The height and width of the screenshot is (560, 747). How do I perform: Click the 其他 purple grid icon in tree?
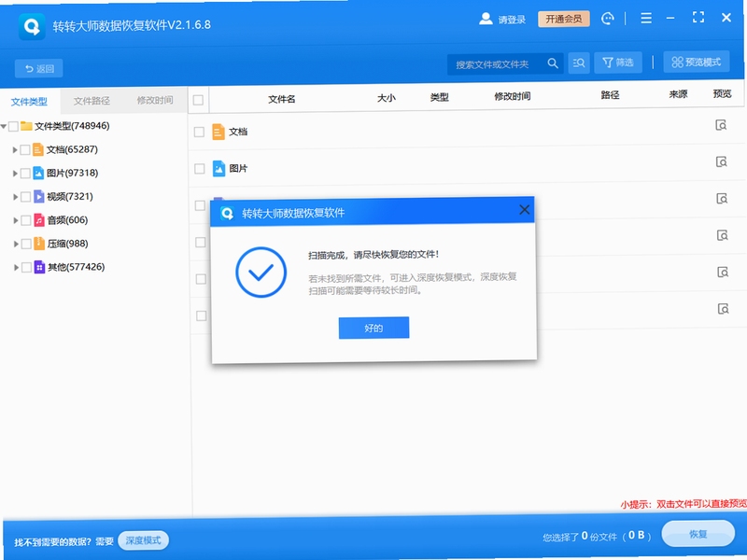click(40, 267)
